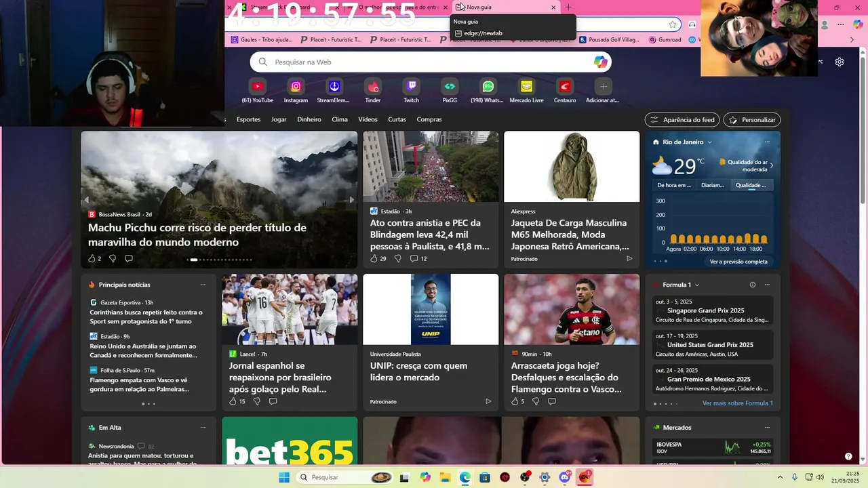The height and width of the screenshot is (488, 868).
Task: Select the Esportes feed category
Action: pos(248,119)
